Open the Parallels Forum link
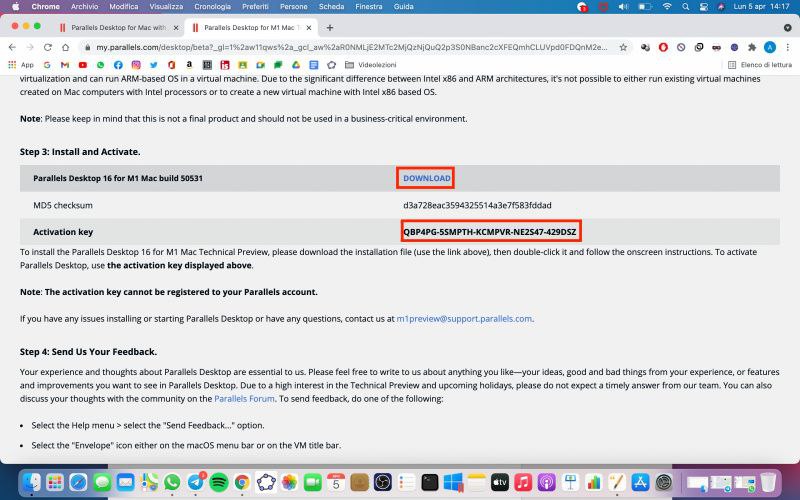Image resolution: width=800 pixels, height=500 pixels. [244, 398]
